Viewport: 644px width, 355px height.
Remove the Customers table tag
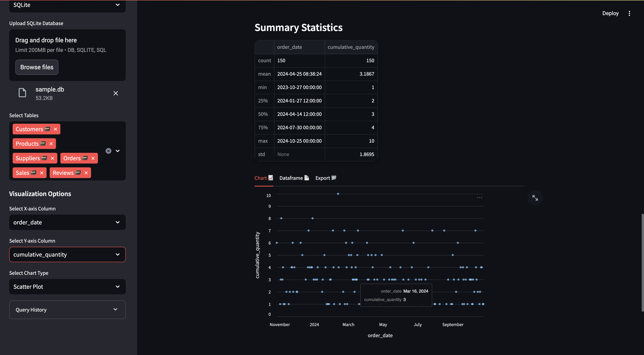56,129
